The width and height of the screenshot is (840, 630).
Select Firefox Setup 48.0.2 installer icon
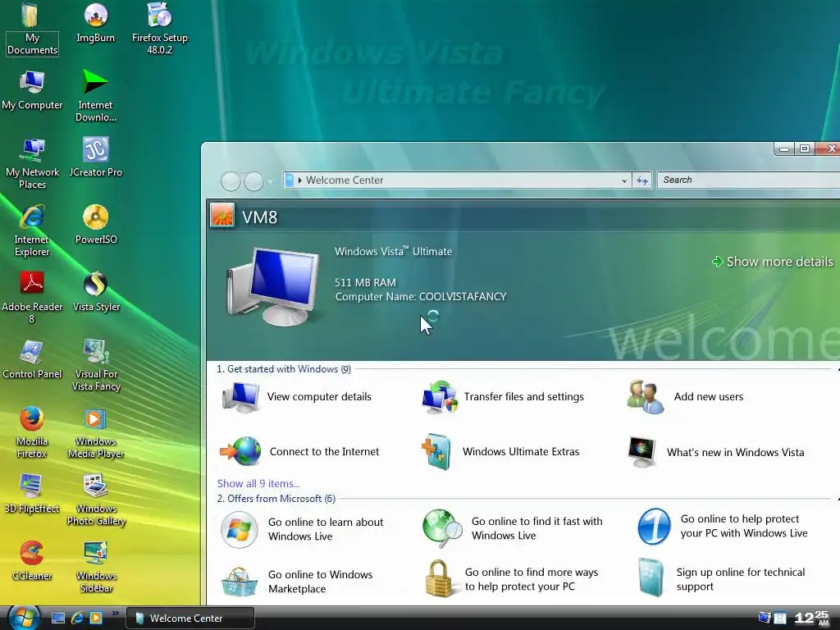pyautogui.click(x=160, y=30)
